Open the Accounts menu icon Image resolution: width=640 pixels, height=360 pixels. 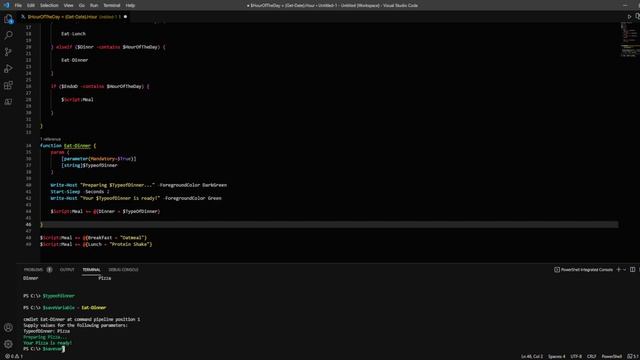pos(8,327)
